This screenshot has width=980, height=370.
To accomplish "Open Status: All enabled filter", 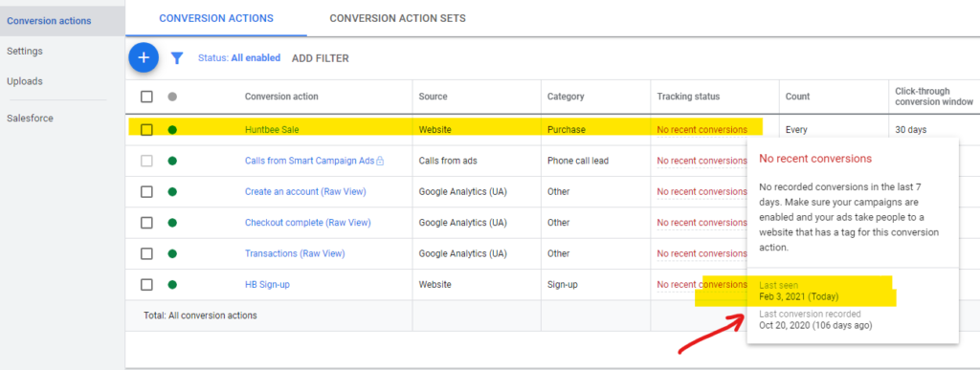I will coord(239,58).
